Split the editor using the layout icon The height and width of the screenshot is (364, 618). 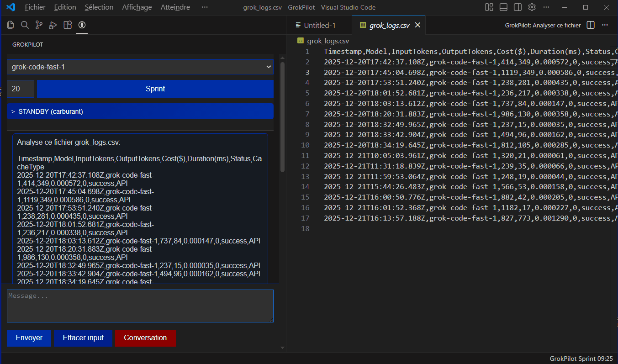[x=590, y=25]
